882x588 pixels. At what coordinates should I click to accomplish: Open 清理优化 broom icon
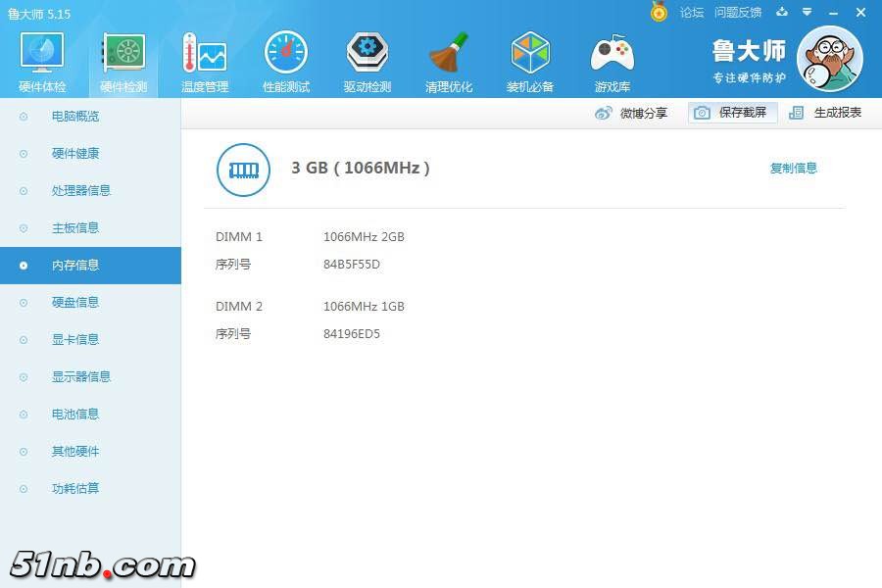448,54
